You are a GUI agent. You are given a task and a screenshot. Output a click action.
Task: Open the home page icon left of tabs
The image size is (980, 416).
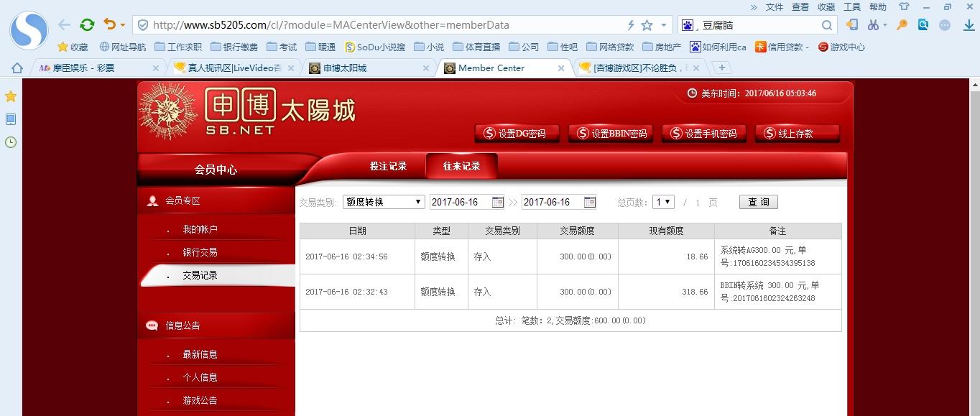click(x=17, y=68)
